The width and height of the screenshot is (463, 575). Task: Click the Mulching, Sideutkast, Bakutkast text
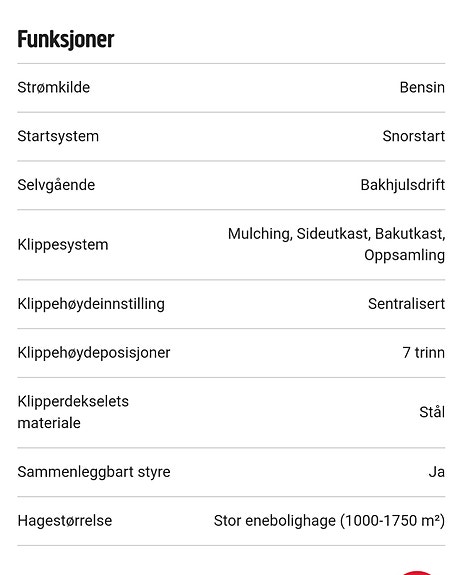pos(337,234)
